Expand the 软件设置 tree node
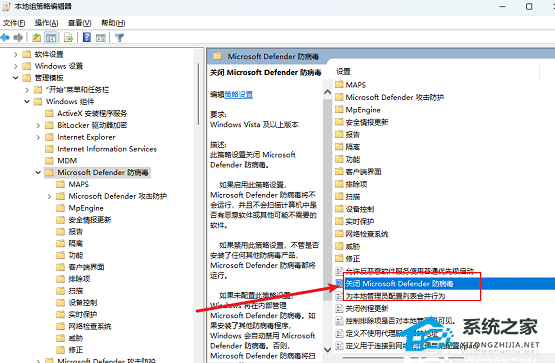This screenshot has height=363, width=555. (15, 54)
